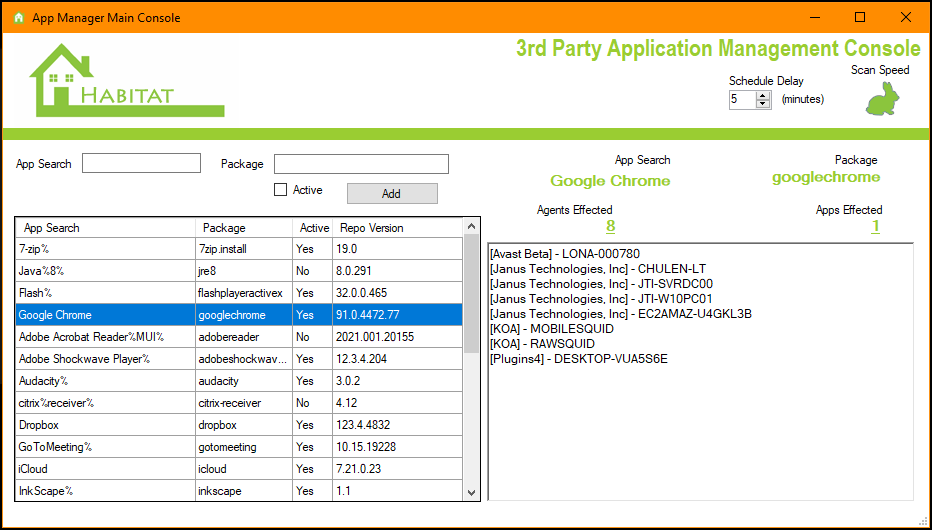Sort by Repo Version column header
The width and height of the screenshot is (932, 530).
click(397, 228)
